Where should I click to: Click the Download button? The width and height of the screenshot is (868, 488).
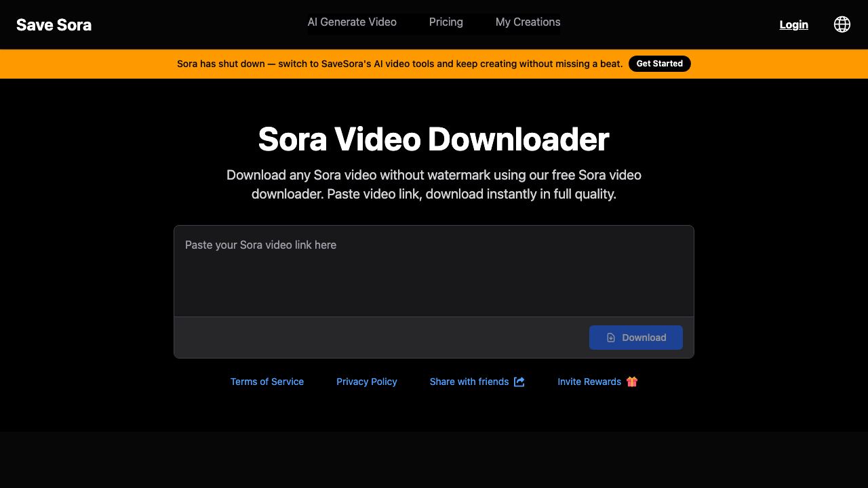click(636, 338)
